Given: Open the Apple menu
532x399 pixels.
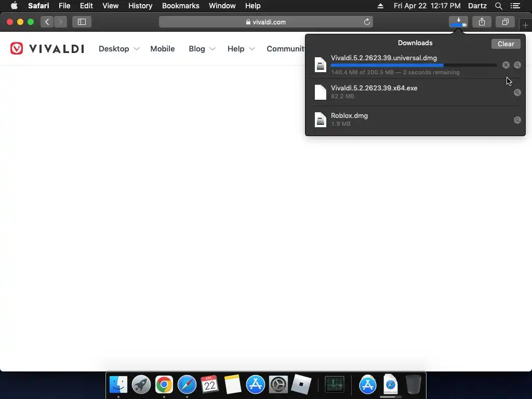Looking at the screenshot, I should [14, 6].
